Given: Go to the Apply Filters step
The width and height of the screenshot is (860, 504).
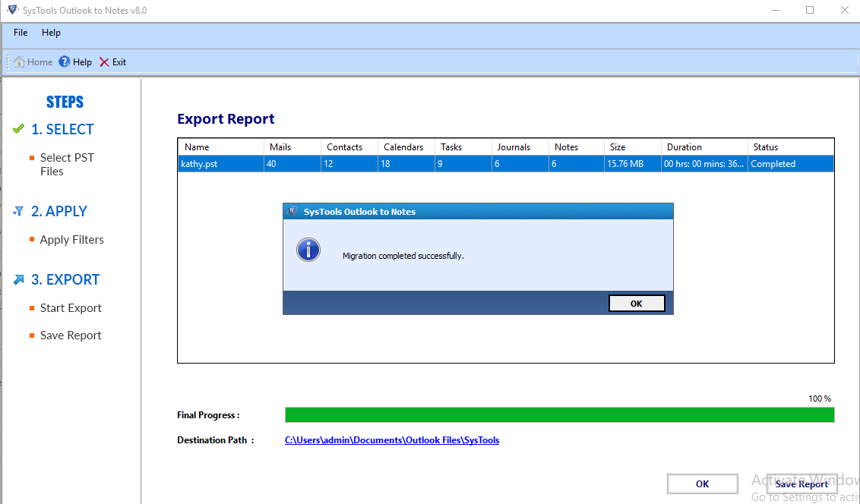Looking at the screenshot, I should pos(72,240).
